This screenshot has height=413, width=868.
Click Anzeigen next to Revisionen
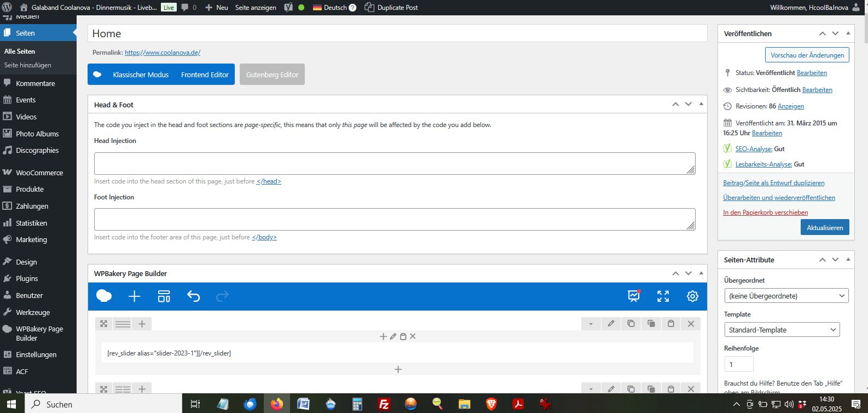point(791,106)
